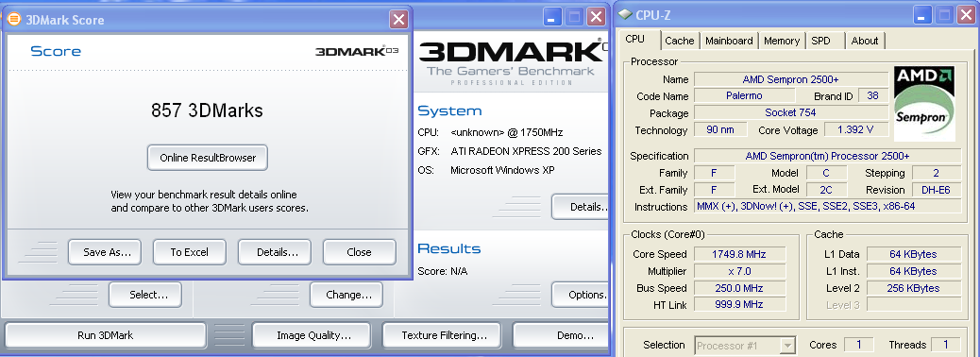
Task: Click the Specification field in CPU-Z
Action: (x=827, y=156)
